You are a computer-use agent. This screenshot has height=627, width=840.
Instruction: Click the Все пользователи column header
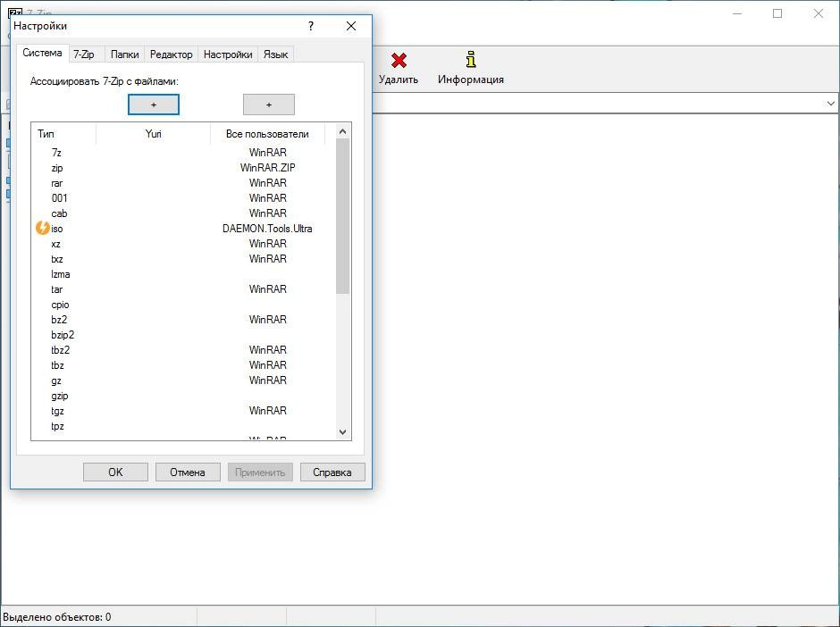click(267, 134)
